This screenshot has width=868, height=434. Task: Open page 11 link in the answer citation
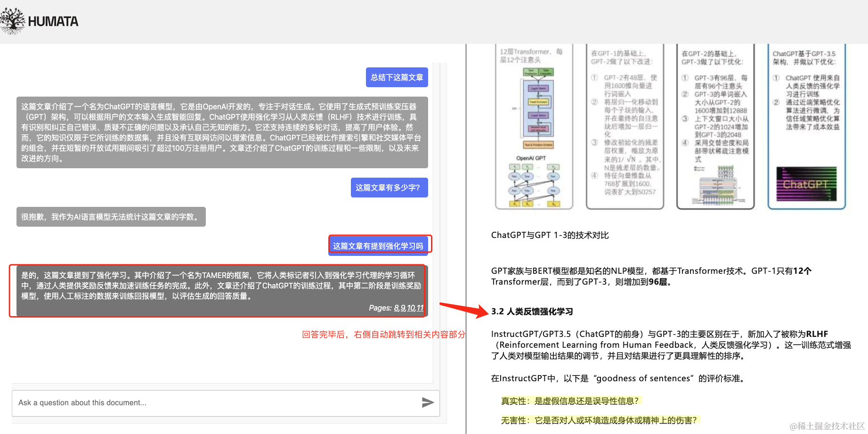(x=420, y=308)
